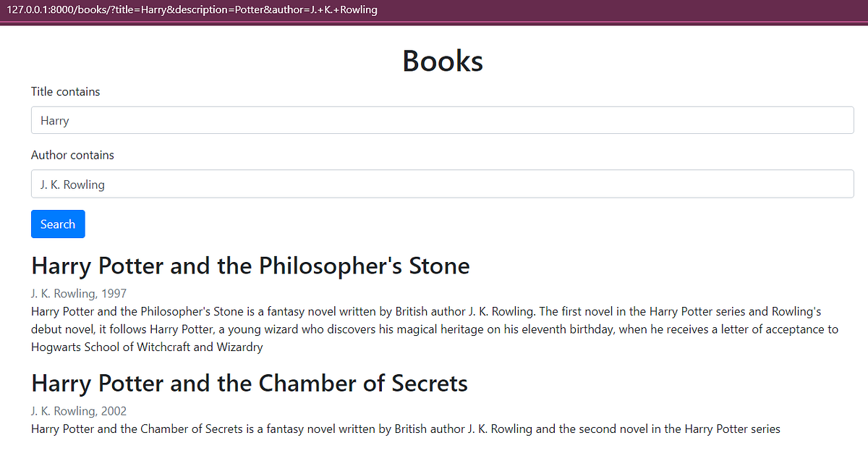Click the Harry text inside the title field
This screenshot has width=868, height=456.
[x=54, y=119]
